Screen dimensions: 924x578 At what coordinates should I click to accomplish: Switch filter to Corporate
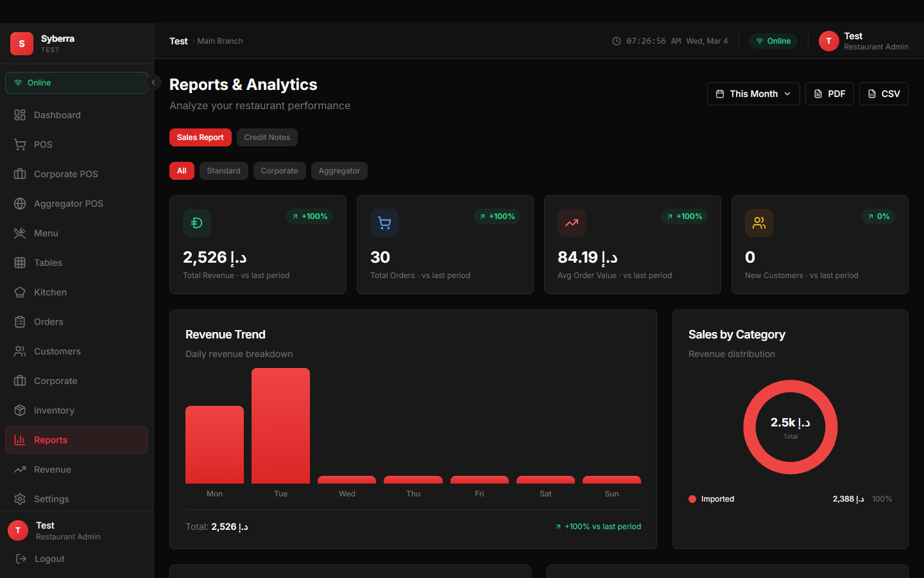279,171
